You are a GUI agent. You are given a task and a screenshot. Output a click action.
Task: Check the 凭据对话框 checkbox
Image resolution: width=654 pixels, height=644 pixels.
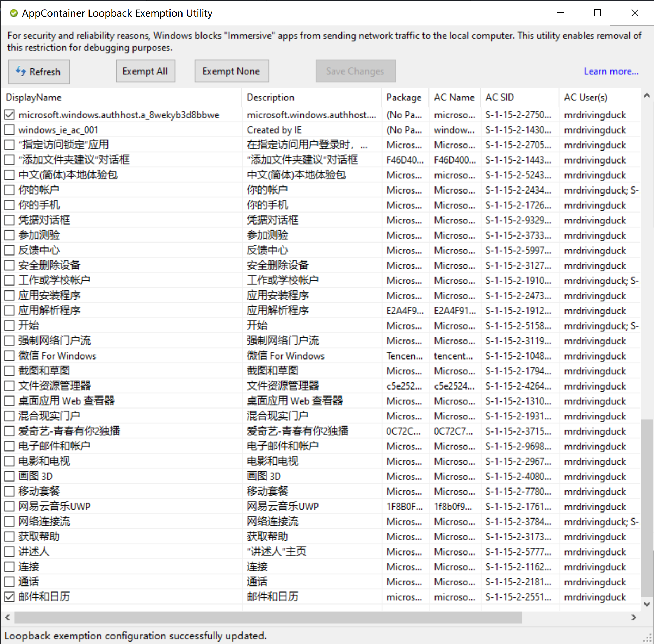[10, 220]
